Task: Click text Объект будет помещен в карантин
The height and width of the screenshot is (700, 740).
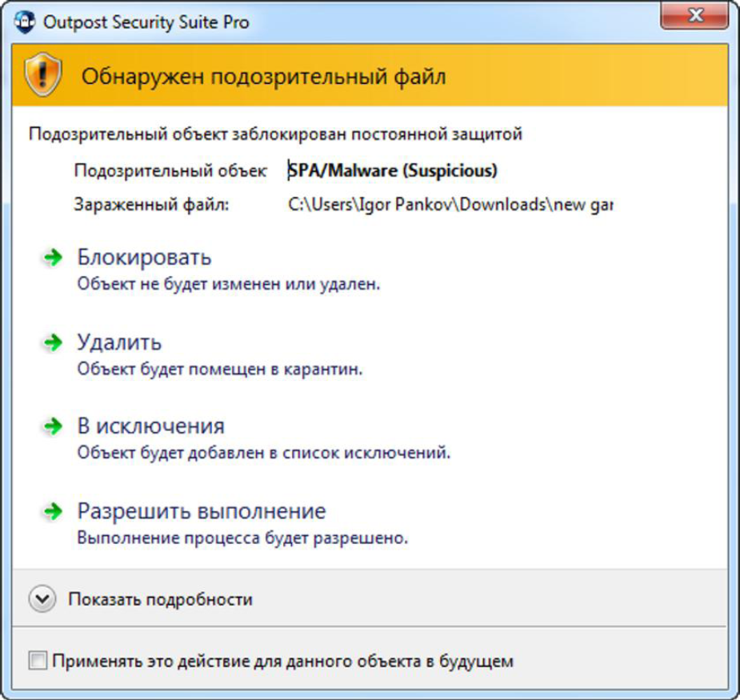Action: [220, 369]
